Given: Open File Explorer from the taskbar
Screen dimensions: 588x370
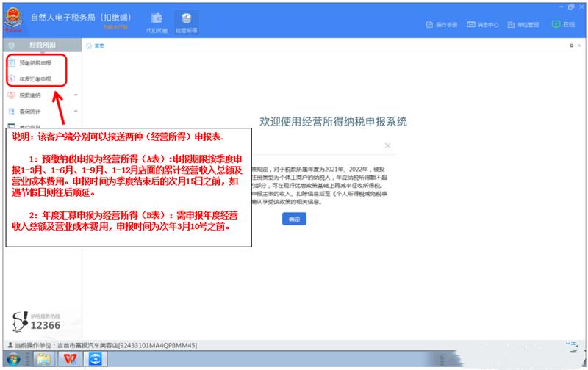Looking at the screenshot, I should pos(44,360).
